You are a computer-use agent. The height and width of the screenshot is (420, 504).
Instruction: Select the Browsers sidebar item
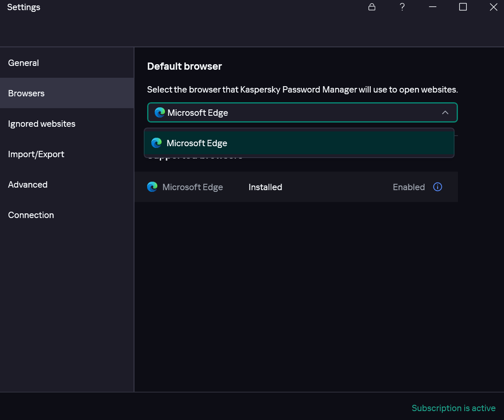click(x=26, y=93)
